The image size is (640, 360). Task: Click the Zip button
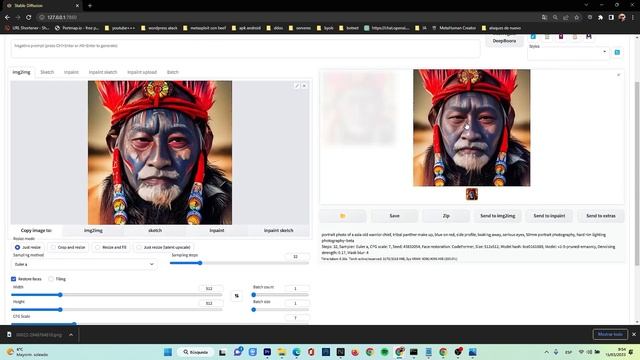pyautogui.click(x=446, y=216)
